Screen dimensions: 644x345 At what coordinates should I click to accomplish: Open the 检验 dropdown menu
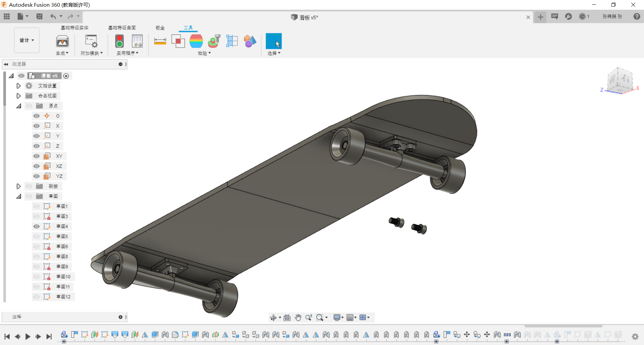pos(204,53)
